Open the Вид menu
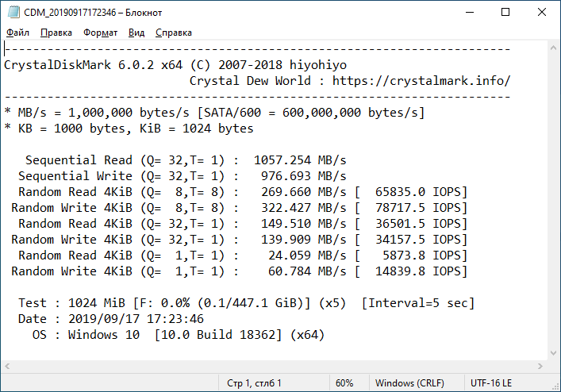561x392 pixels. [x=136, y=33]
